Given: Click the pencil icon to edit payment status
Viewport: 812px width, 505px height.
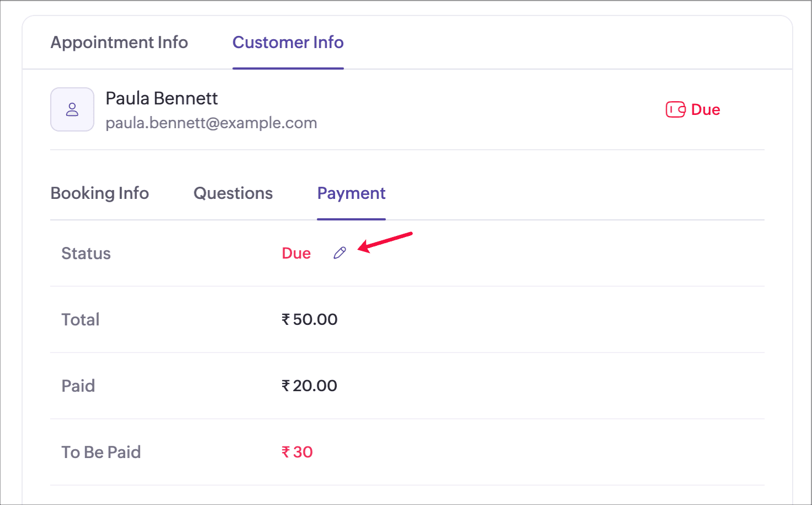Looking at the screenshot, I should coord(339,253).
